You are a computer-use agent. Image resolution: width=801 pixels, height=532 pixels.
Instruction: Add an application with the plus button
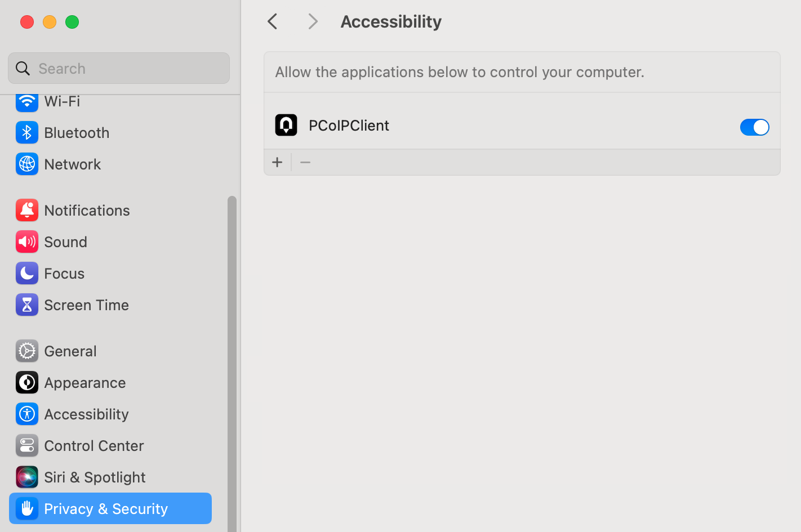[x=277, y=163]
